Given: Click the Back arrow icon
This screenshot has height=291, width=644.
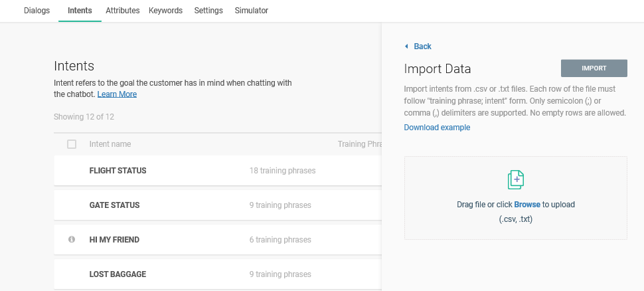Looking at the screenshot, I should [x=406, y=47].
